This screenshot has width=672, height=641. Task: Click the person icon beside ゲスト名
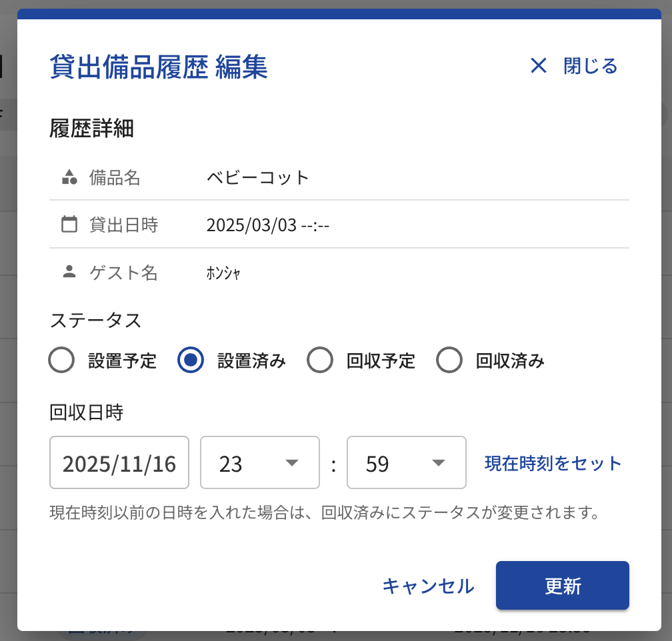[69, 272]
